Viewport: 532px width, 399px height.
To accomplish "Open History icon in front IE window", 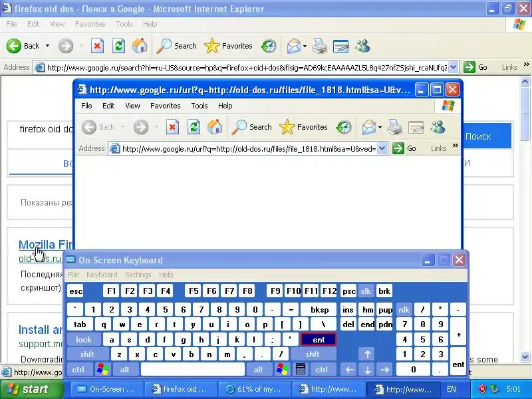I will tap(344, 127).
